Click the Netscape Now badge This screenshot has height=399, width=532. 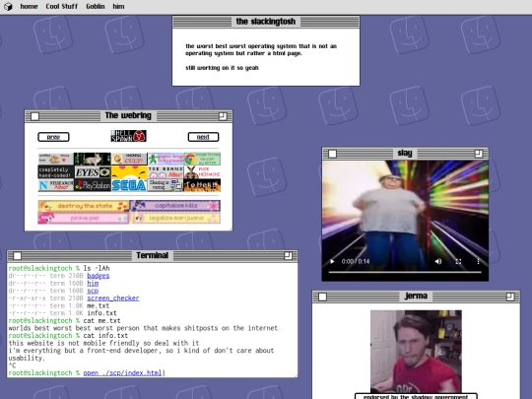pyautogui.click(x=55, y=185)
